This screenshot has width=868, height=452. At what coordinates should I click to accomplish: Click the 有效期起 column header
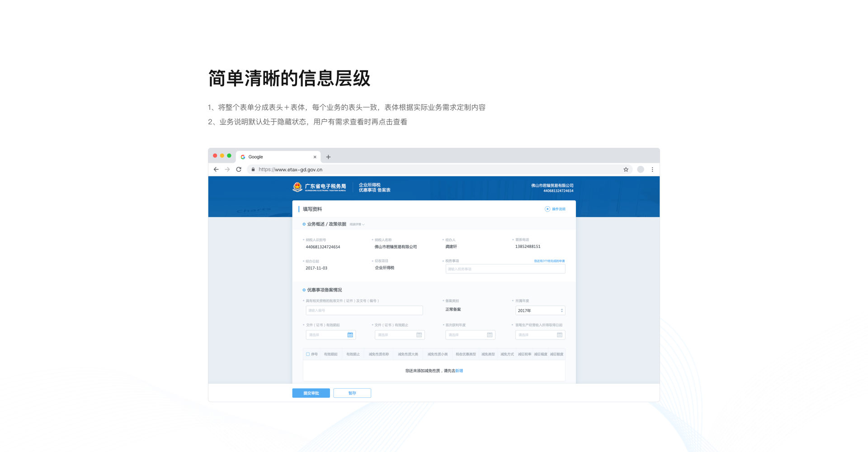pyautogui.click(x=330, y=354)
